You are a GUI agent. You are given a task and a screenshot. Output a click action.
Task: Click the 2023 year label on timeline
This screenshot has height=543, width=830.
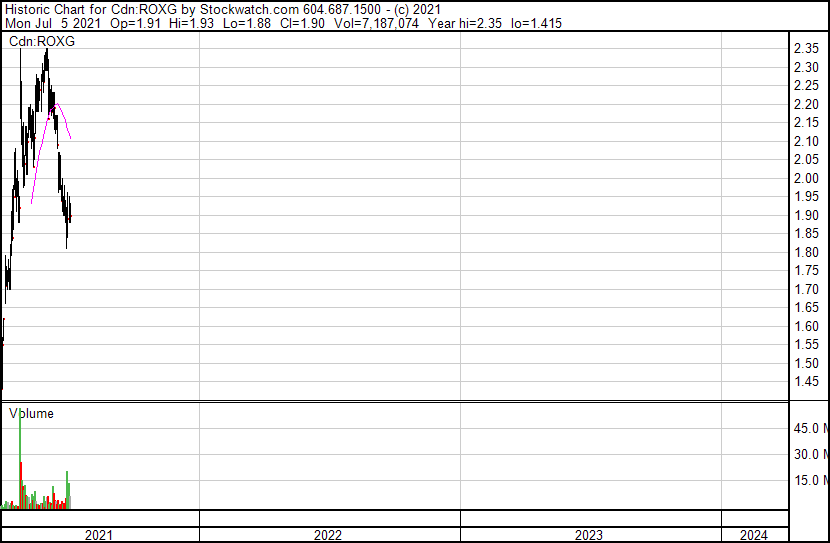tap(589, 535)
